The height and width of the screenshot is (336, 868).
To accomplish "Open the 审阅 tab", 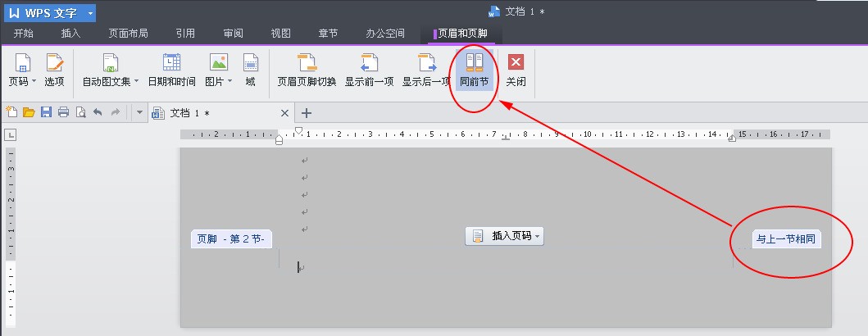I will pos(233,34).
